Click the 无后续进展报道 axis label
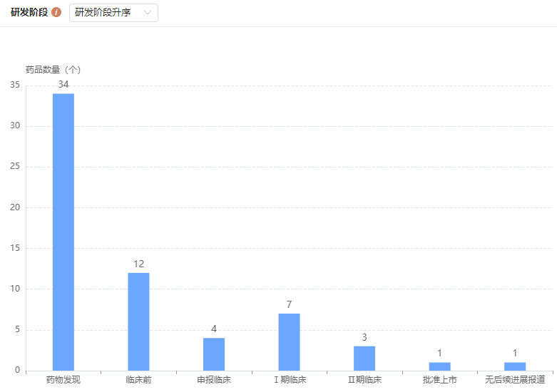The image size is (557, 392). click(515, 380)
